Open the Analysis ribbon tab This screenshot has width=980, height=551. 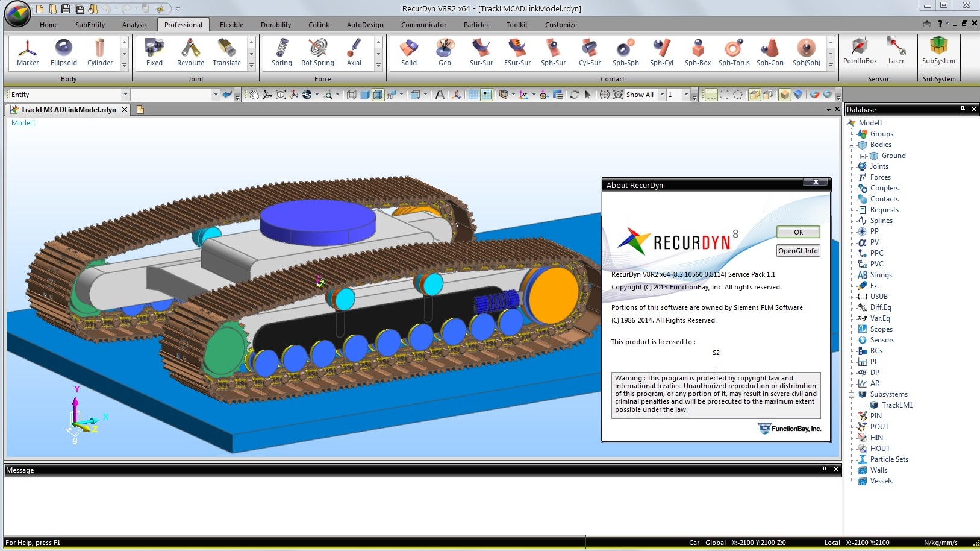point(134,25)
